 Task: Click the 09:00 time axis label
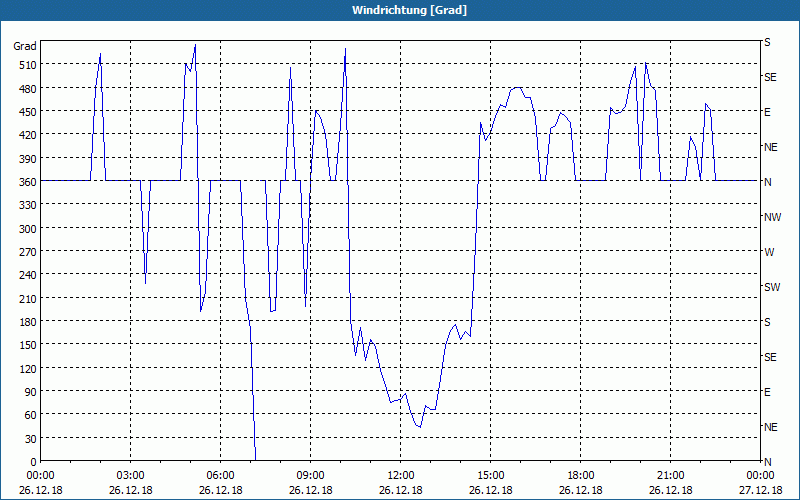pos(311,476)
